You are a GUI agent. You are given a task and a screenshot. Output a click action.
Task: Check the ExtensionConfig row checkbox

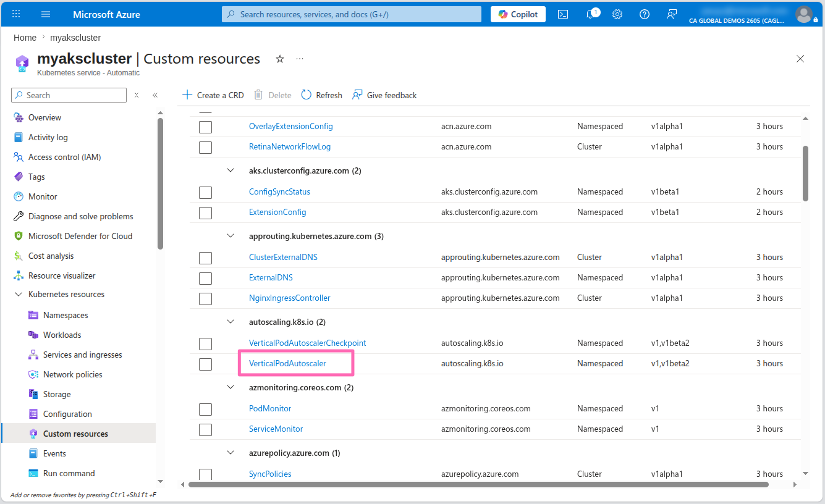(x=205, y=212)
